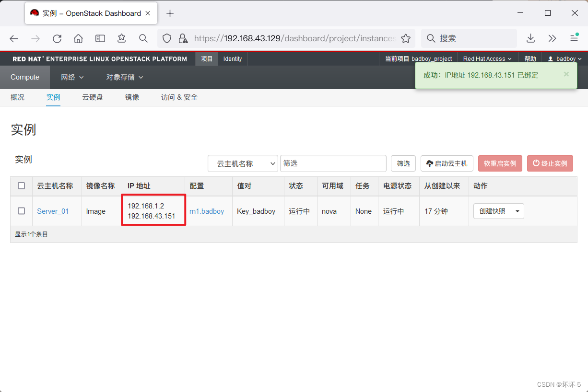Toggle the sidebar panel icon in toolbar
This screenshot has width=588, height=392.
100,38
